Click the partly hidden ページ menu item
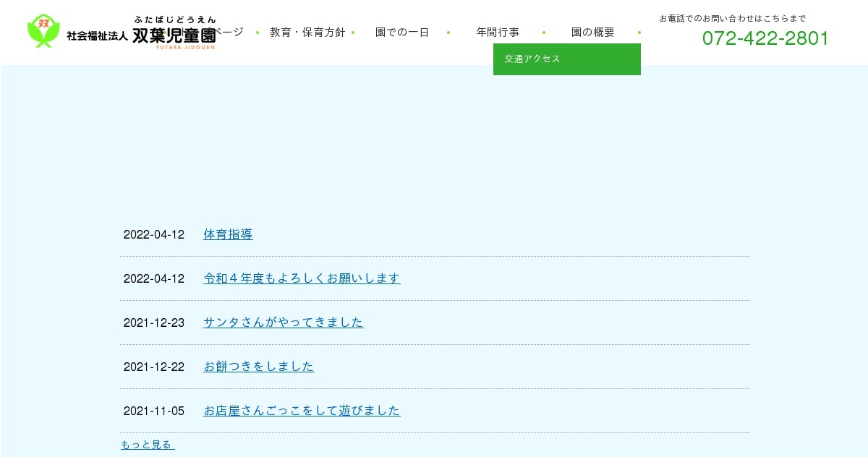The height and width of the screenshot is (457, 868). 230,33
